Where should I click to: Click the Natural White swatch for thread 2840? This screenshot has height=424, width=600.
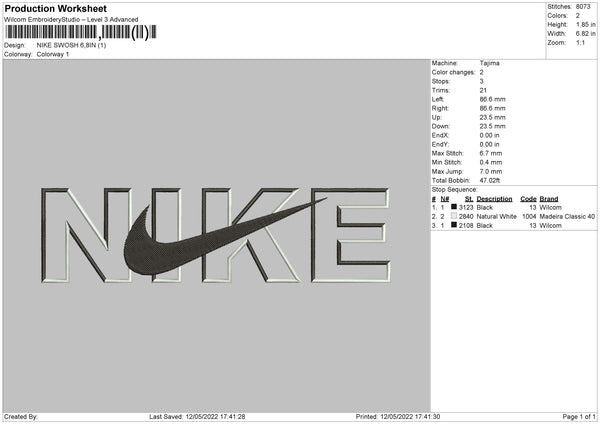click(454, 216)
